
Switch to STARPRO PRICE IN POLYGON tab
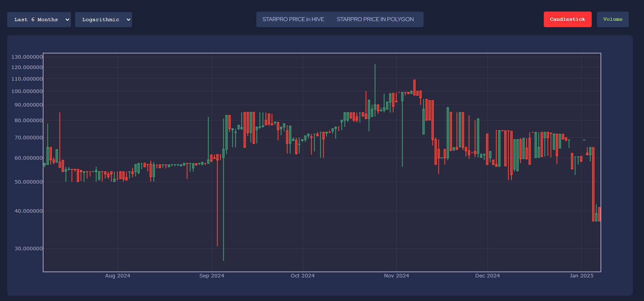pyautogui.click(x=375, y=19)
